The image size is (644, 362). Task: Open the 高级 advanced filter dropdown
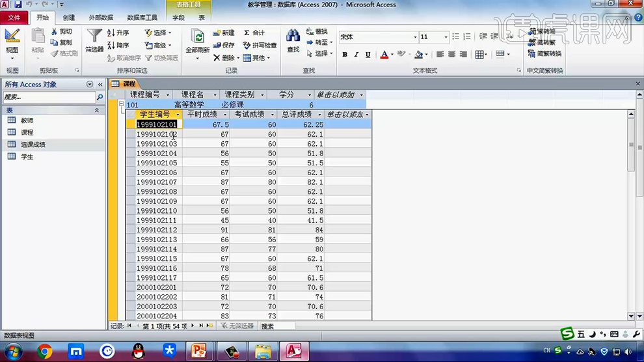tap(158, 45)
